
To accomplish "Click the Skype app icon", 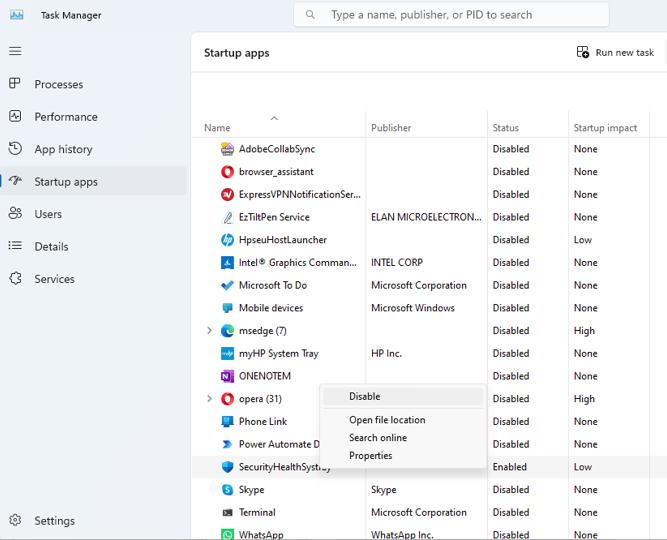I will (x=227, y=490).
